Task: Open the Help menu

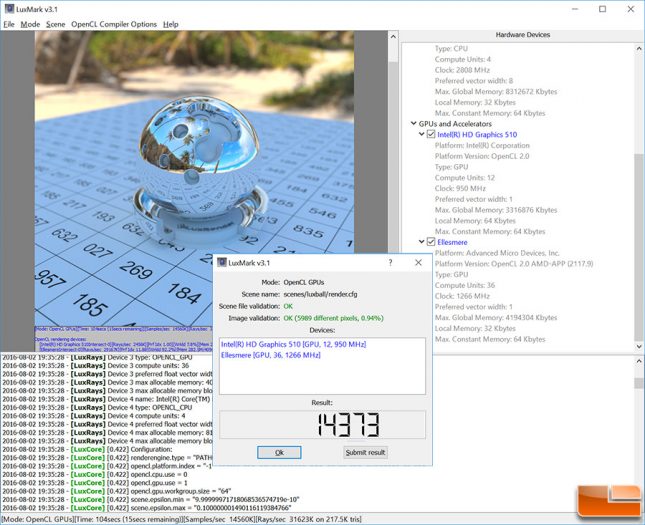Action: click(x=171, y=24)
